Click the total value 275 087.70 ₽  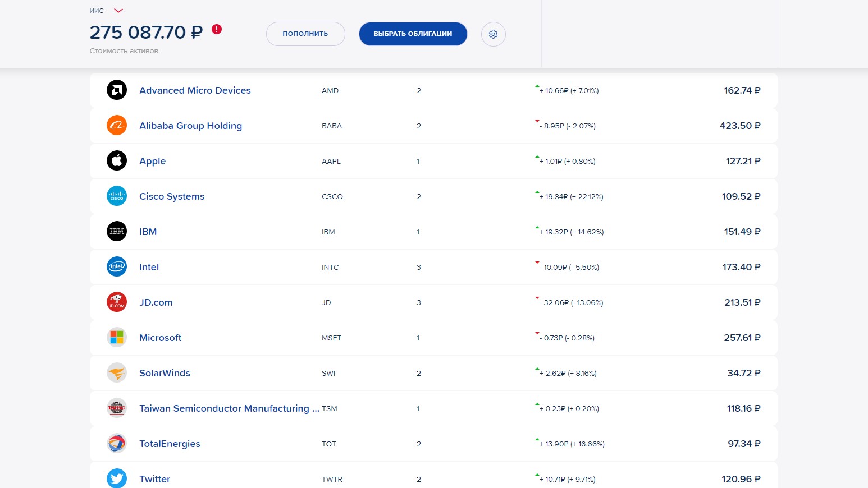pyautogui.click(x=146, y=32)
